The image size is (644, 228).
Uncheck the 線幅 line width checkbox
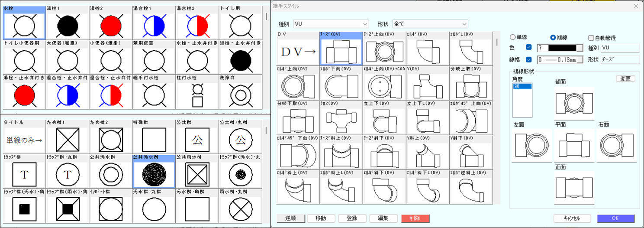pyautogui.click(x=528, y=59)
